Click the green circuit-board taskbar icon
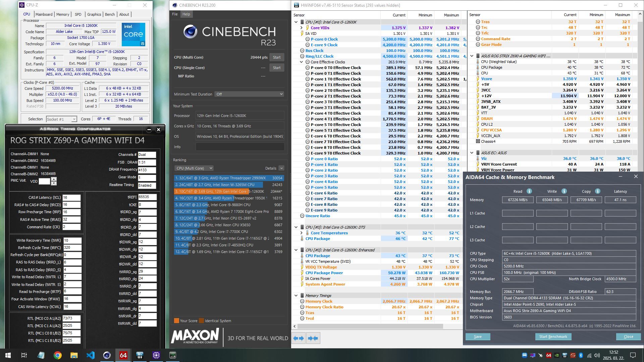The width and height of the screenshot is (644, 362). pyautogui.click(x=173, y=355)
